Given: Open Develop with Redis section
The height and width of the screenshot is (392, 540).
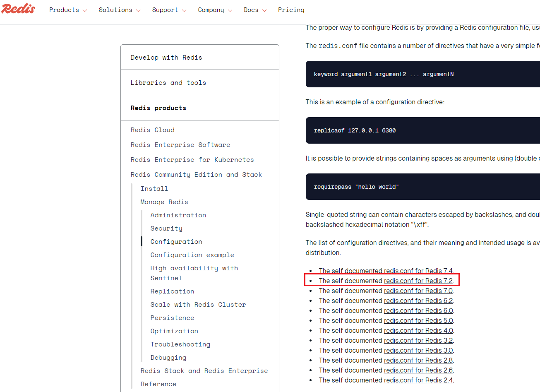Looking at the screenshot, I should (x=200, y=58).
